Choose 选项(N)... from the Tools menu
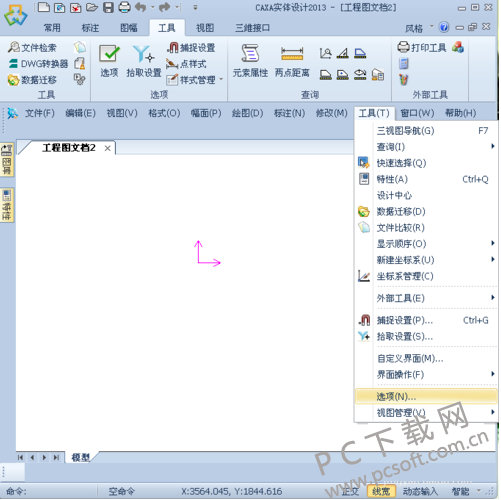This screenshot has height=500, width=501. coord(427,397)
